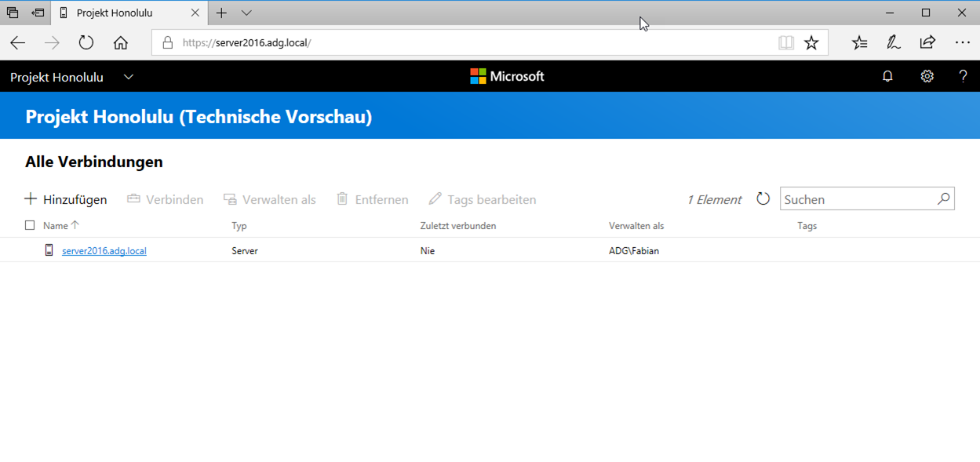This screenshot has width=980, height=462.
Task: Click the Verwalten als button
Action: (x=269, y=199)
